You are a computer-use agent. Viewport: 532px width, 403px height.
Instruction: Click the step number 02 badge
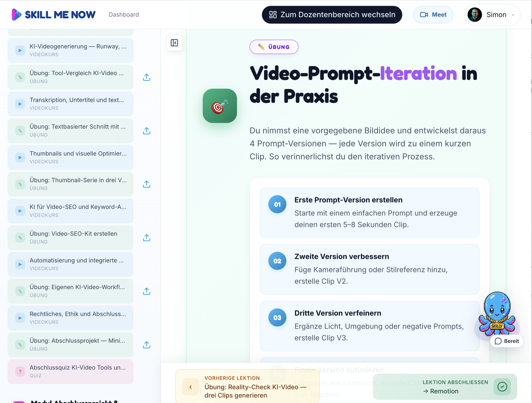click(x=277, y=261)
